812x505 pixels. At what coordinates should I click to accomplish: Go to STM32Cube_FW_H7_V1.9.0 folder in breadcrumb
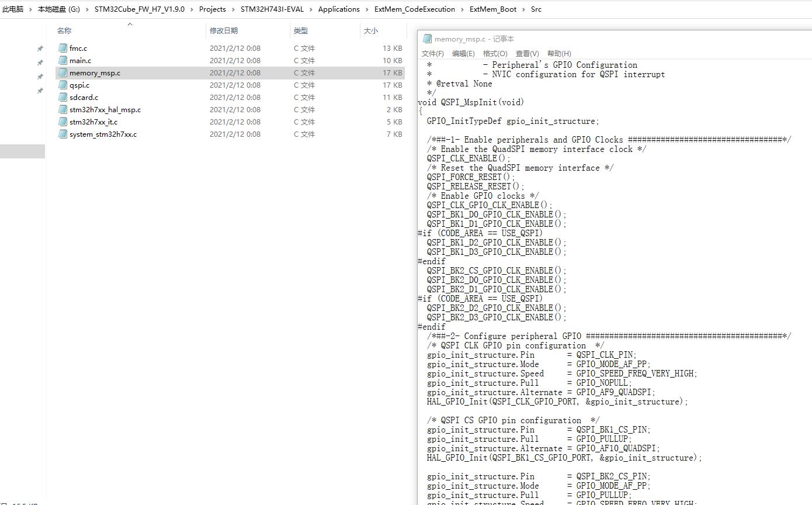pyautogui.click(x=139, y=9)
